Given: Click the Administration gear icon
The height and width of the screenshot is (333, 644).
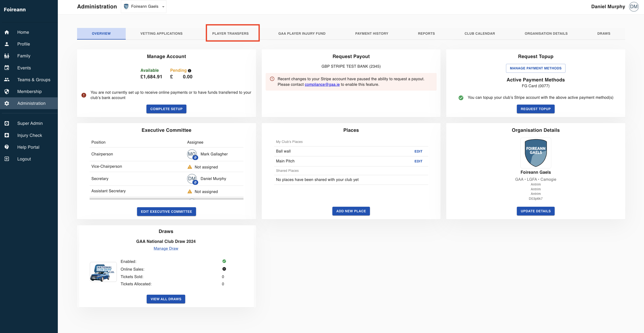Looking at the screenshot, I should tap(7, 103).
